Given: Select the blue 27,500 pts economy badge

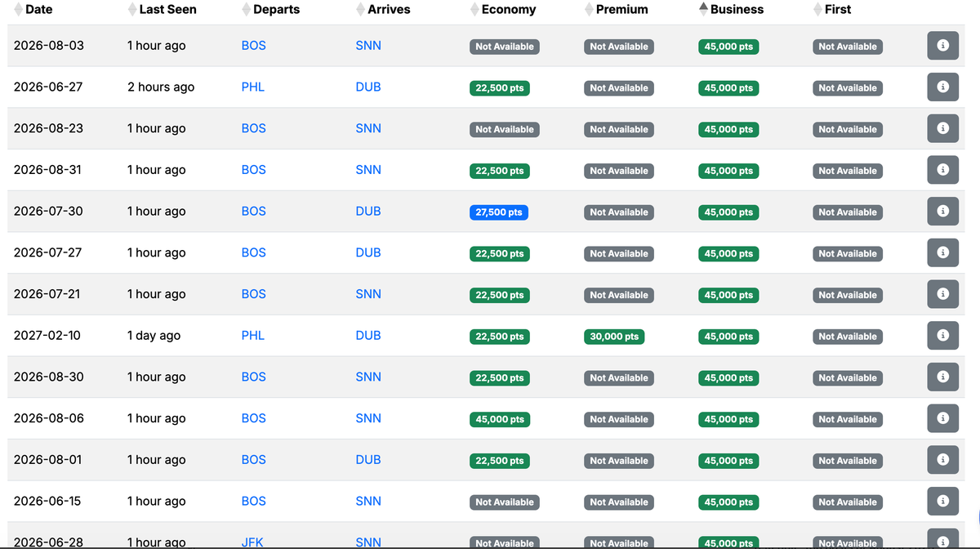Looking at the screenshot, I should tap(498, 212).
